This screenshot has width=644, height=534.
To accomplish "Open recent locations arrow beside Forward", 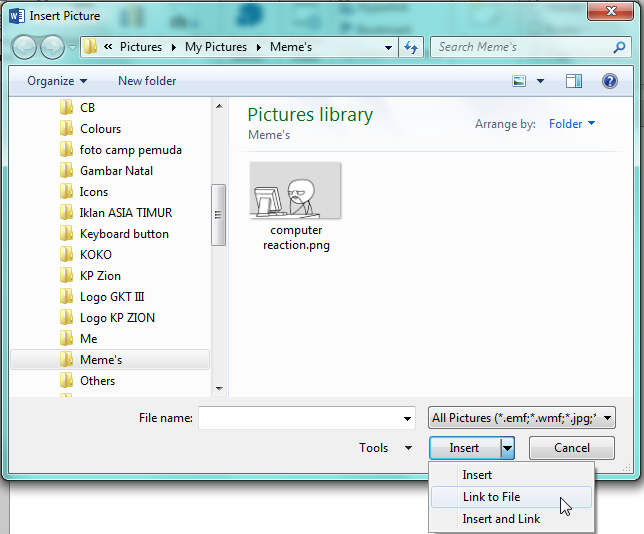I will point(72,48).
